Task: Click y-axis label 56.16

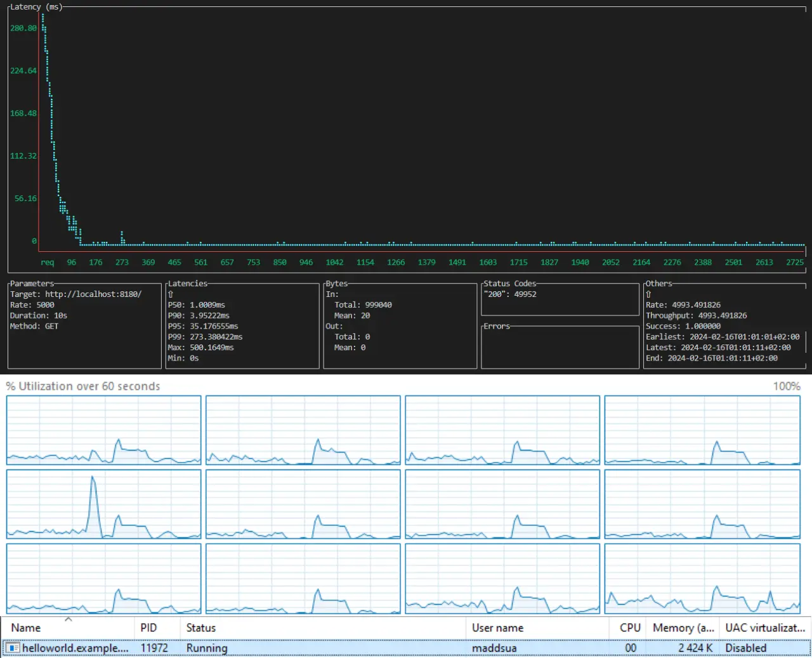Action: coord(26,199)
